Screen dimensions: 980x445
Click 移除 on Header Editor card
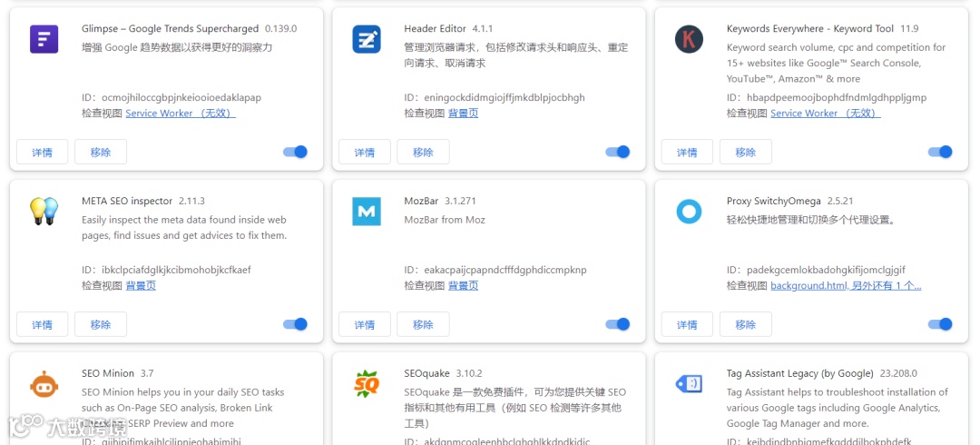423,152
